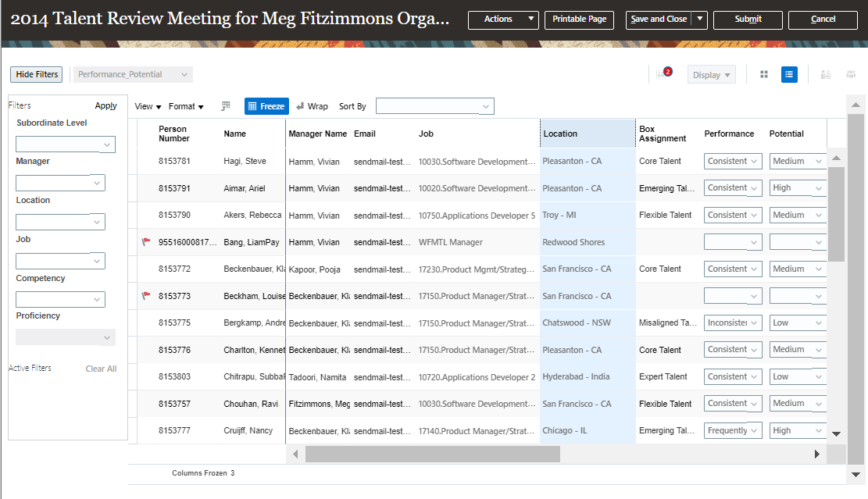Viewport: 868px width, 499px height.
Task: Click the Wrap toolbar option
Action: pos(312,106)
